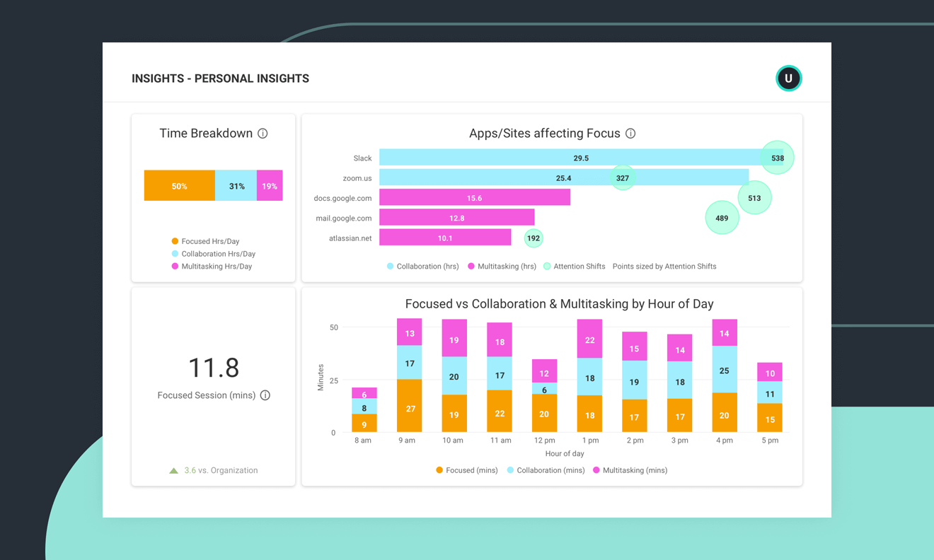Image resolution: width=934 pixels, height=560 pixels.
Task: Select the orange 50% segment in Time Breakdown
Action: coord(178,185)
